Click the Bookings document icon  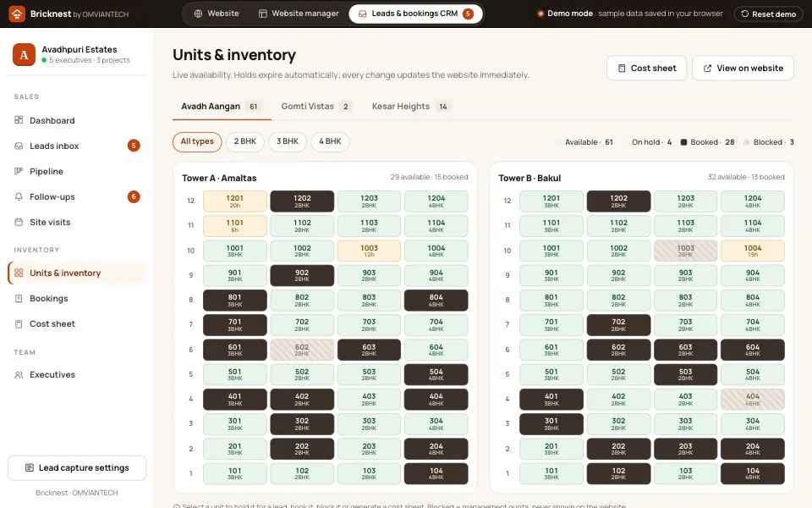(x=19, y=298)
